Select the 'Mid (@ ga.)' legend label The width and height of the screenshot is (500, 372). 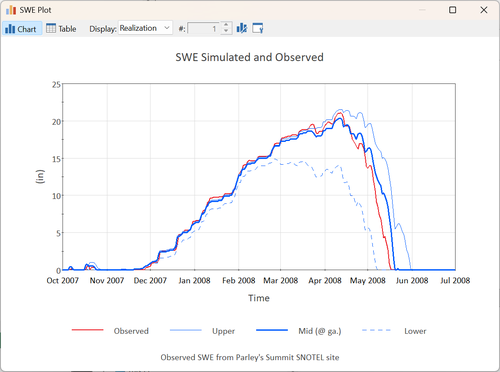coord(320,331)
